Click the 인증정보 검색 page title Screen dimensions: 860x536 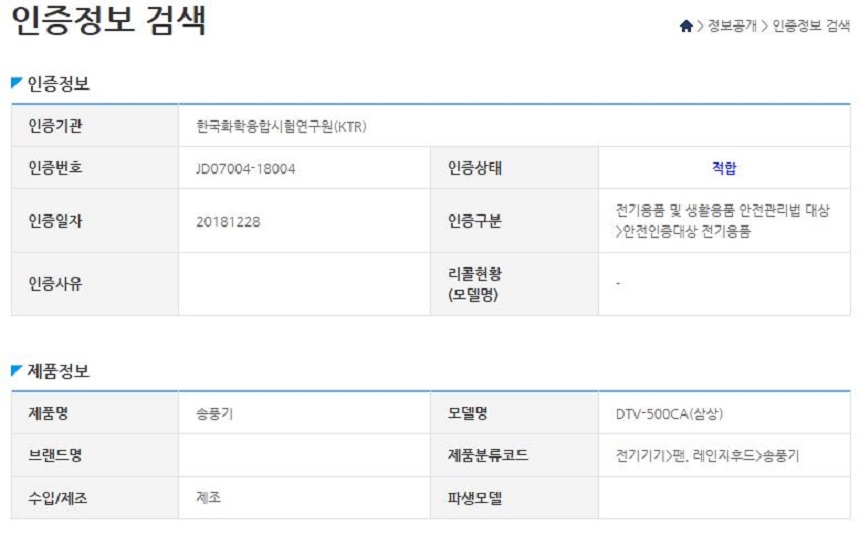click(109, 21)
